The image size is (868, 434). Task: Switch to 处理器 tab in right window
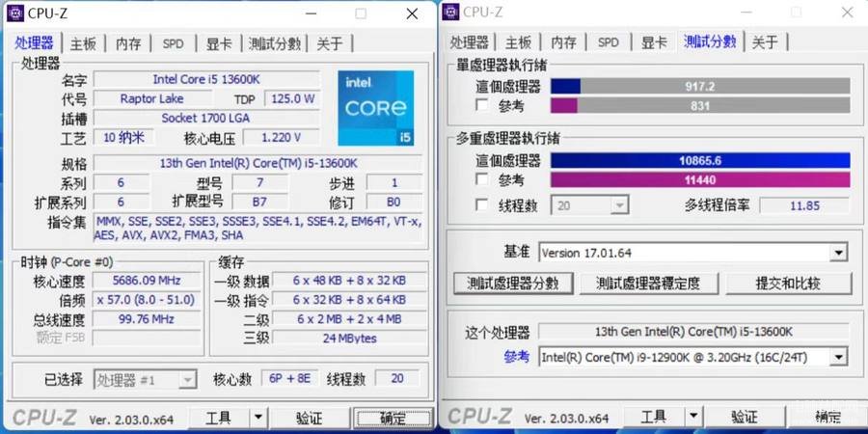point(470,42)
